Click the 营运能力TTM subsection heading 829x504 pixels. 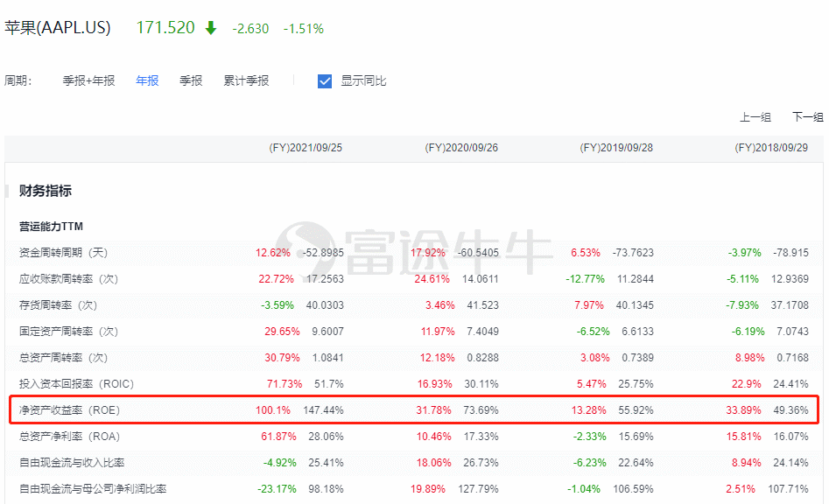pos(52,227)
